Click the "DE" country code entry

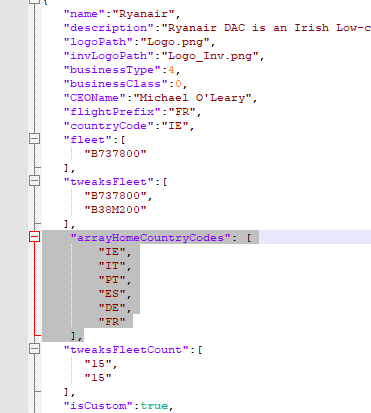point(112,308)
